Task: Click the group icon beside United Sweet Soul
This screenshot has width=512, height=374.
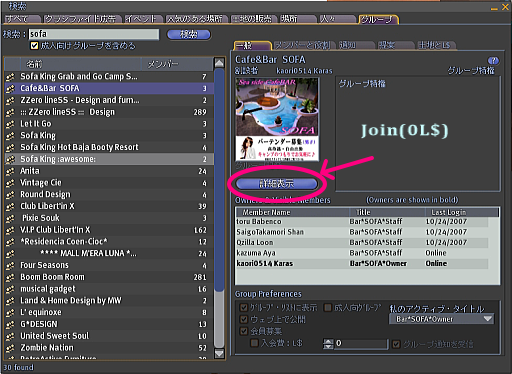Action: [x=10, y=336]
